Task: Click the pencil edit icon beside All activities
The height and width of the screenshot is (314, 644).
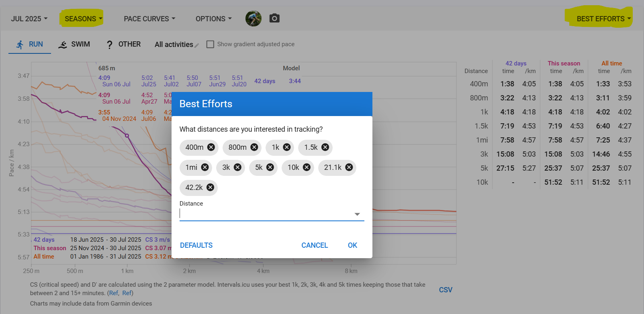Action: 196,45
